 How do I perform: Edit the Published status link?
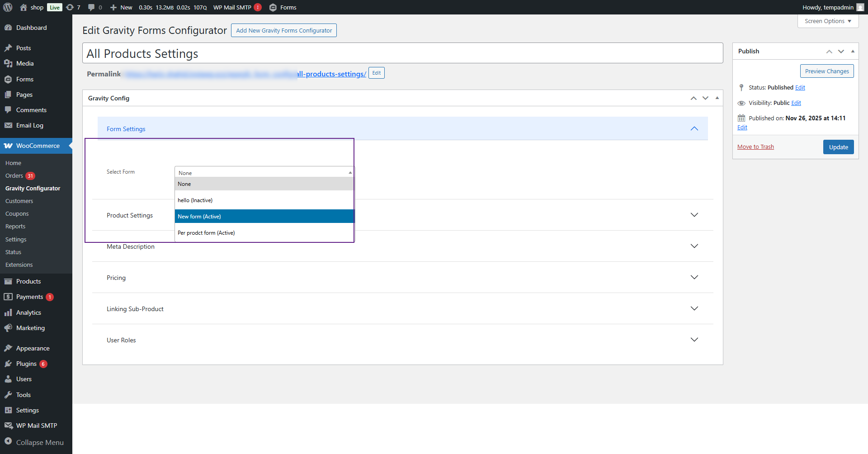pos(800,87)
